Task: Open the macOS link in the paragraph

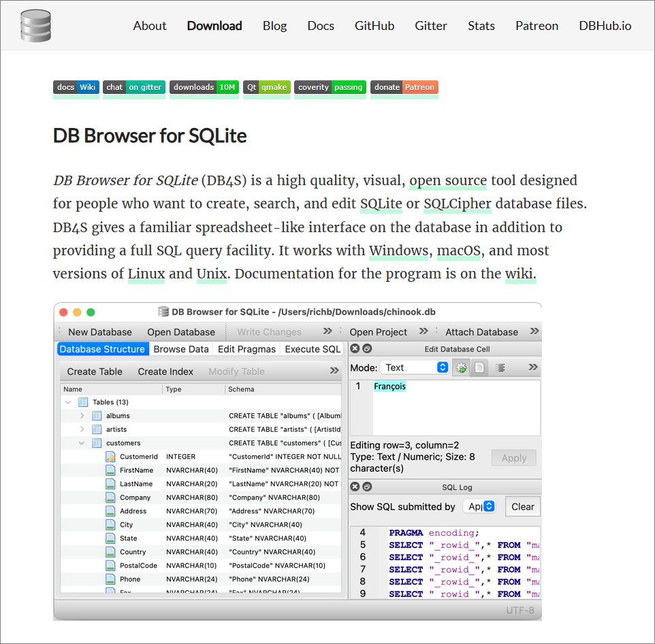Action: pyautogui.click(x=459, y=251)
